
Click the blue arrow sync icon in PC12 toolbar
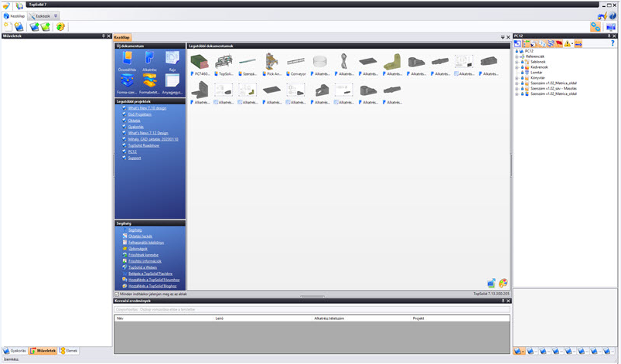578,43
